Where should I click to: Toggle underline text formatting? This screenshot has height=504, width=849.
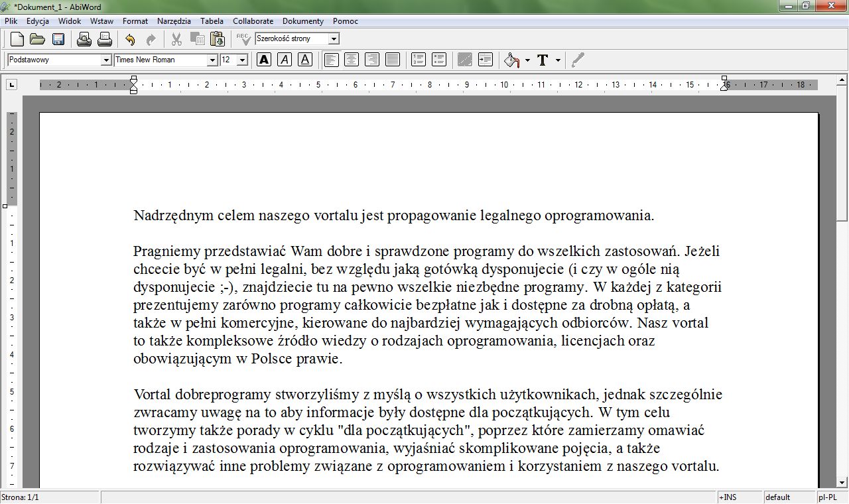coord(305,60)
